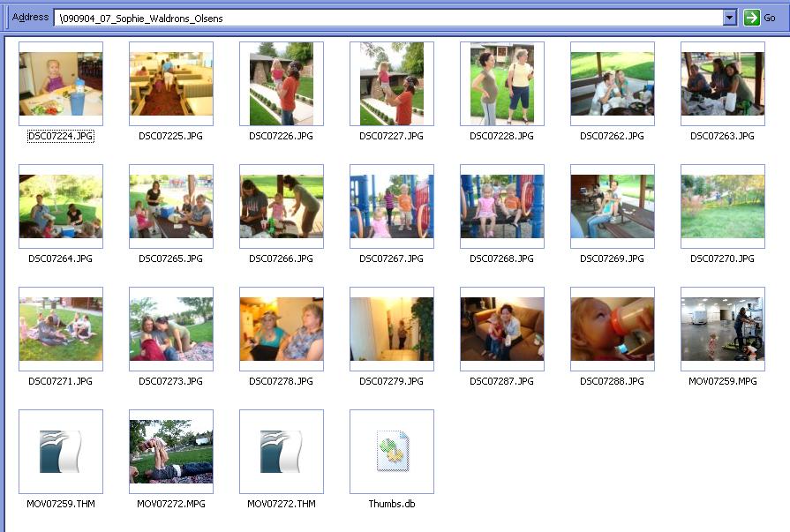Viewport: 790px width, 532px height.
Task: Select the DSC07268.JPG thumbnail
Action: click(502, 206)
